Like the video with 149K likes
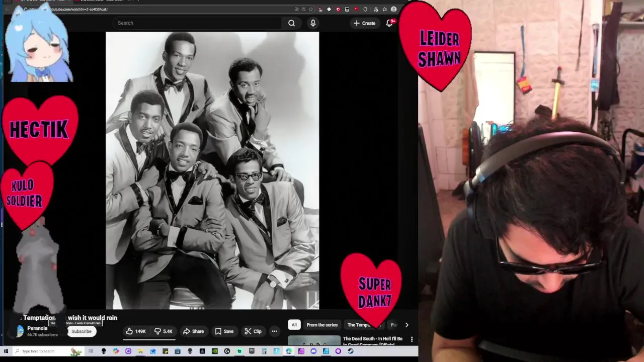 point(136,331)
